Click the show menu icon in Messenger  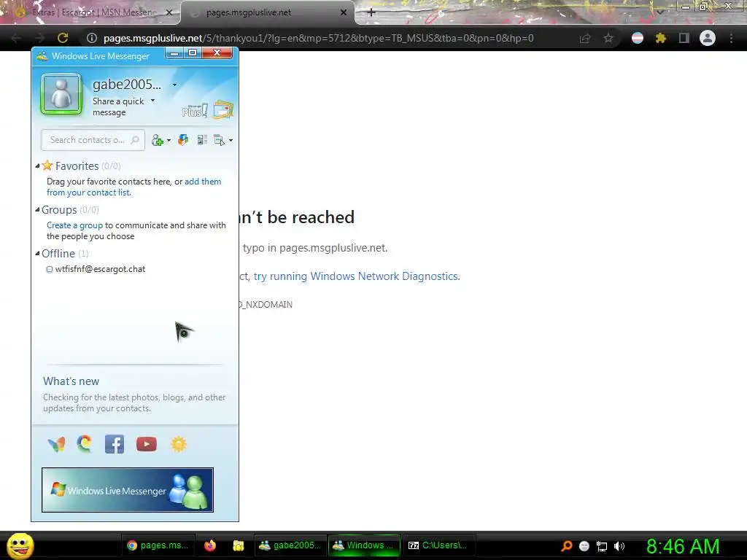tap(219, 140)
